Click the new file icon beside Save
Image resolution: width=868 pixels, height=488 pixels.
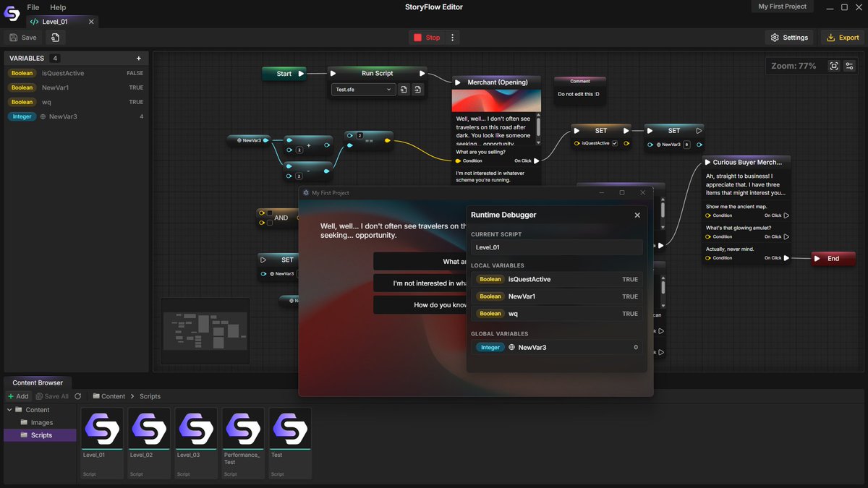56,37
